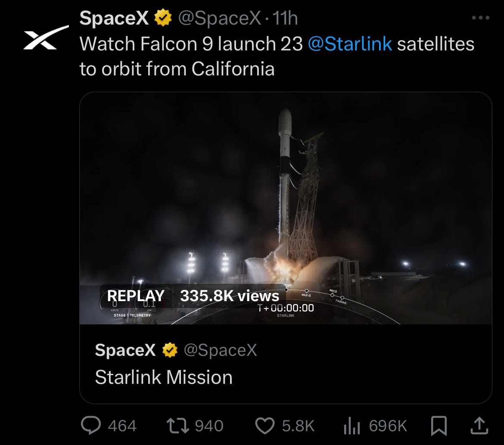
Task: Open the SpaceX profile avatar logo
Action: click(46, 37)
